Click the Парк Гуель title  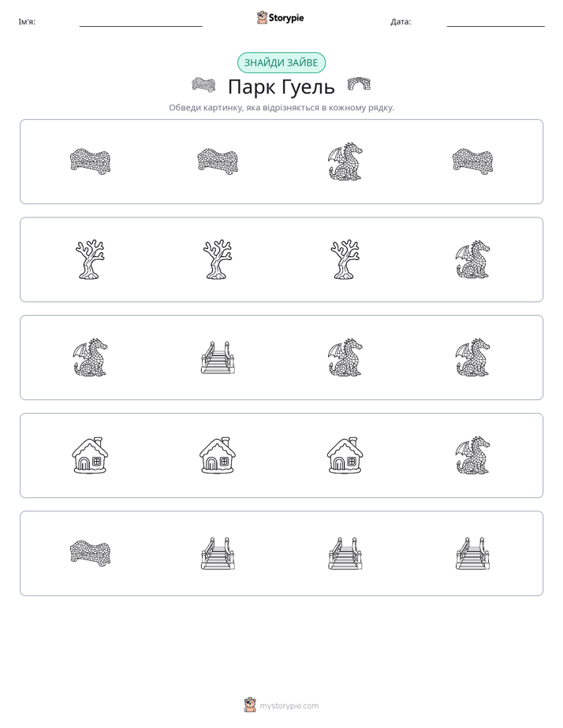click(281, 87)
